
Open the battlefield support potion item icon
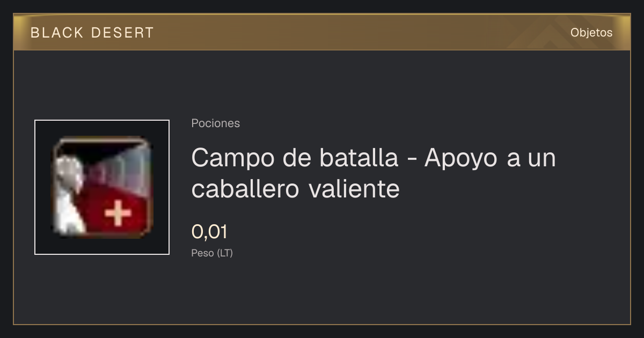click(x=102, y=187)
